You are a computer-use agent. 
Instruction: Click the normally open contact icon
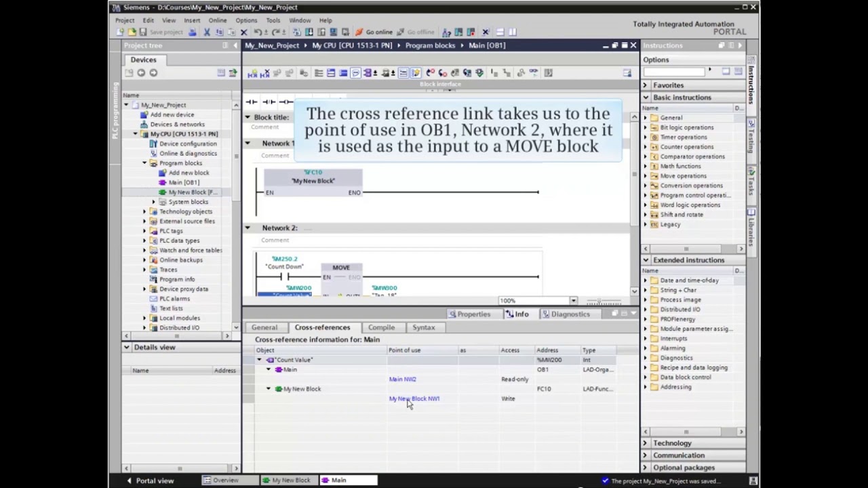tap(252, 102)
